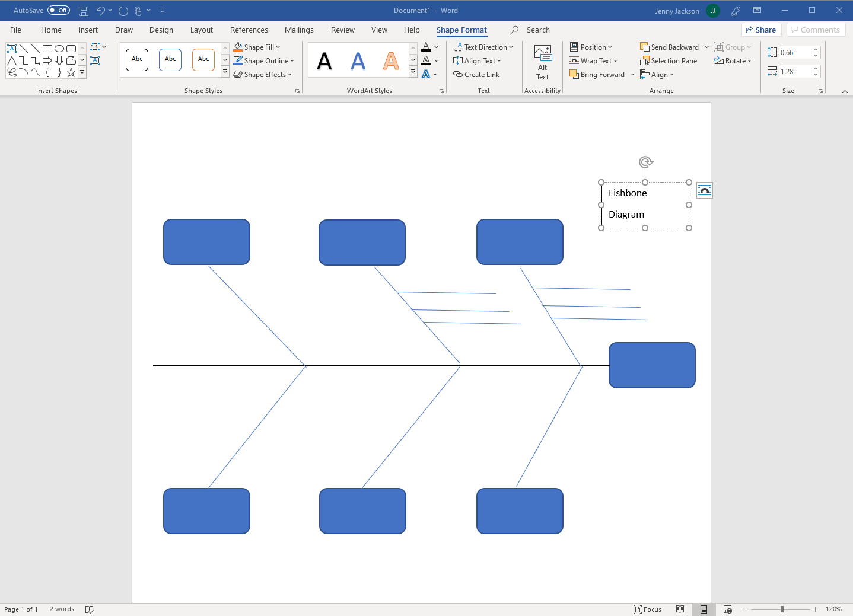Viewport: 853px width, 616px height.
Task: Click the Save icon in title bar
Action: point(84,11)
